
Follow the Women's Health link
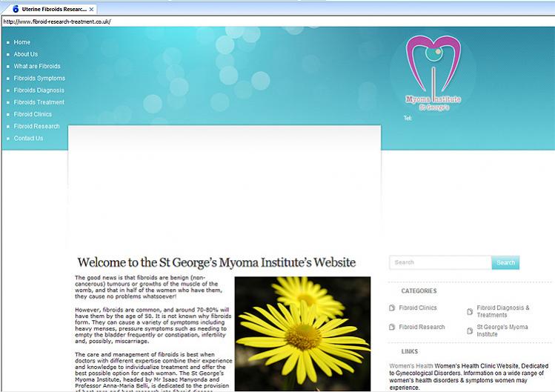tap(411, 366)
